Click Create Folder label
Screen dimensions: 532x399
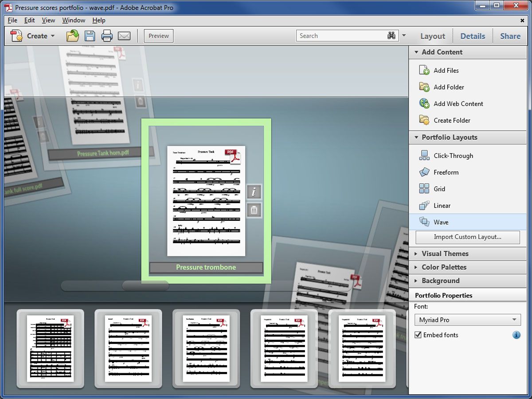[x=452, y=120]
